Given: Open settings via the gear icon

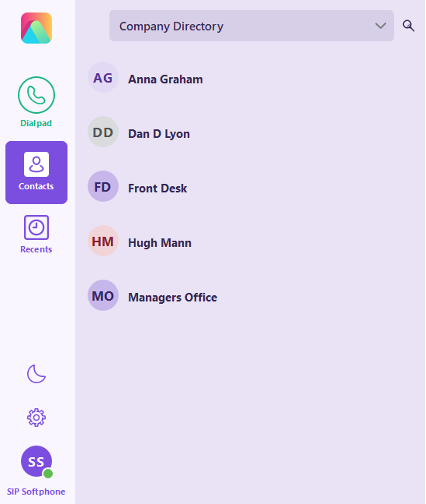Looking at the screenshot, I should point(36,417).
